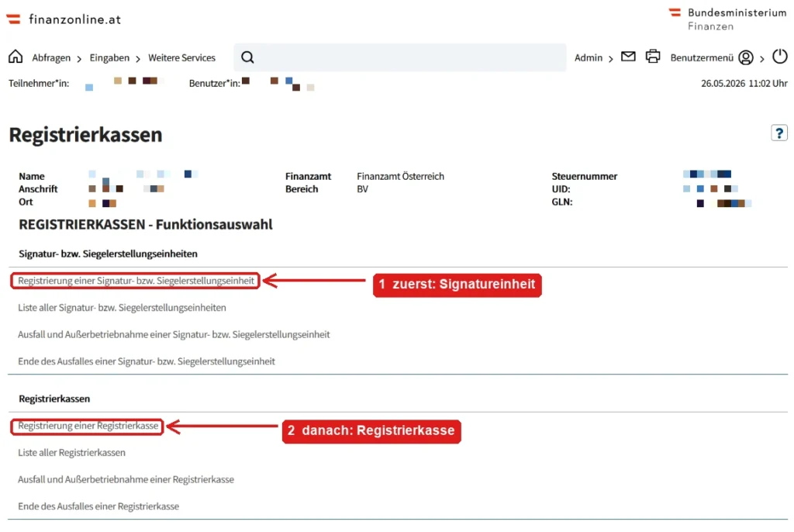Open Ende des Ausfalles einer Registrierkasse

click(98, 506)
